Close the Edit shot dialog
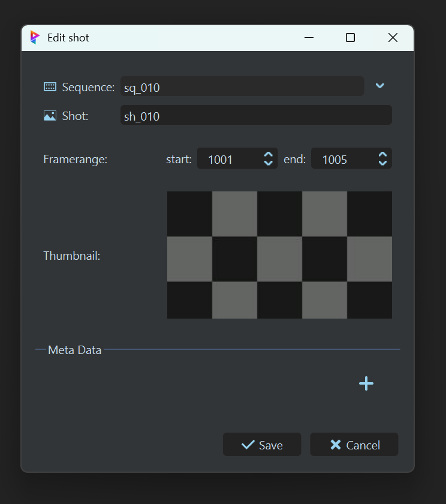 393,38
